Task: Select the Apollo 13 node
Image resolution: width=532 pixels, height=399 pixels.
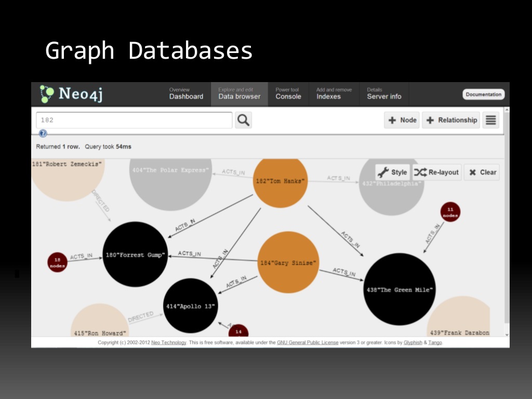Action: tap(190, 305)
